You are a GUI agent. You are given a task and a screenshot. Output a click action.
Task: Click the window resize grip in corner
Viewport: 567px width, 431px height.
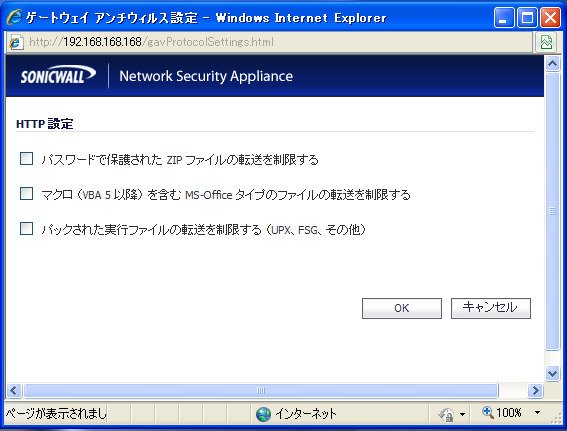point(556,419)
